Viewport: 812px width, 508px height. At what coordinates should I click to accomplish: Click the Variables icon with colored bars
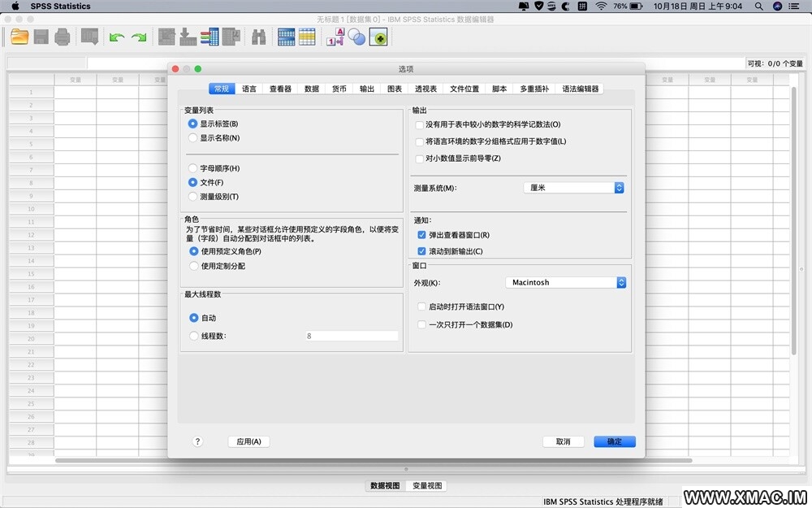click(x=209, y=37)
